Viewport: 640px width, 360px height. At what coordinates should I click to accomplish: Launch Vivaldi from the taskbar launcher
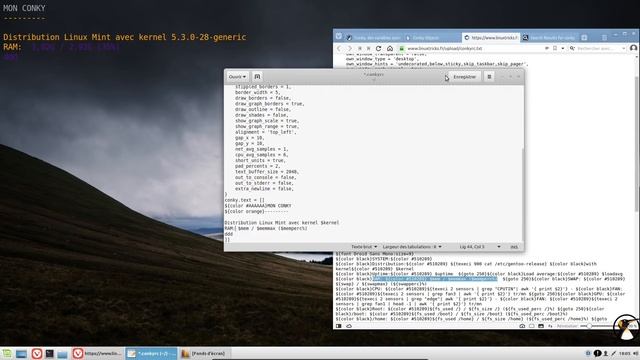pos(37,353)
